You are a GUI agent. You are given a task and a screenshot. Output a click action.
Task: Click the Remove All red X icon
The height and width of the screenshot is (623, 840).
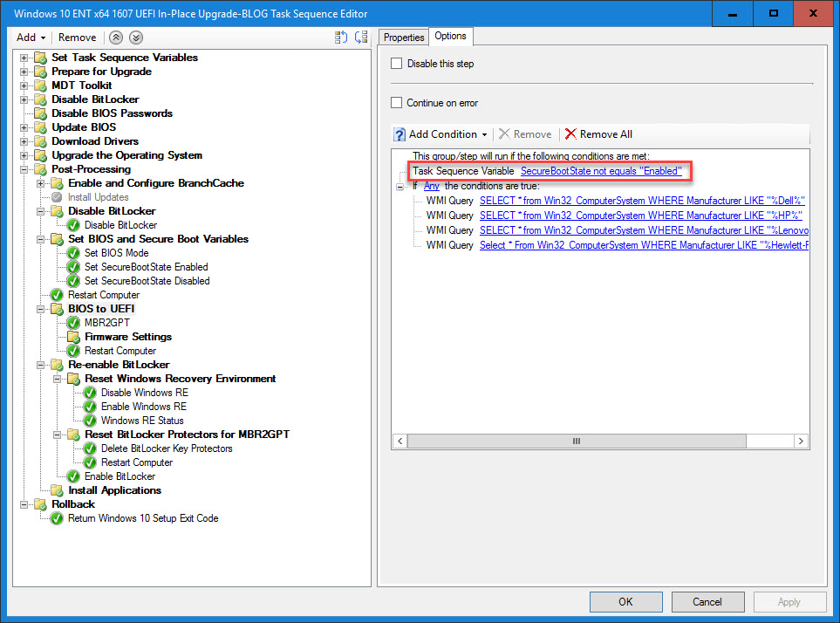coord(571,134)
